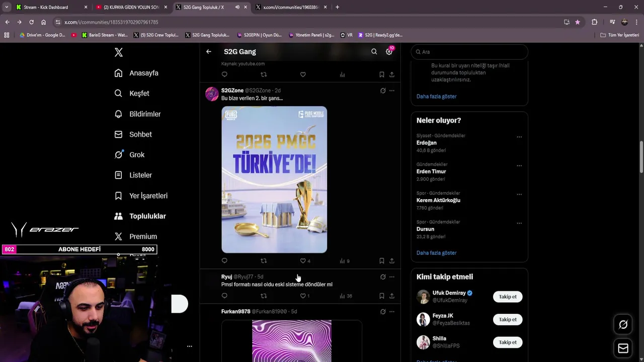Open more options for Erdoğan trend

(519, 137)
